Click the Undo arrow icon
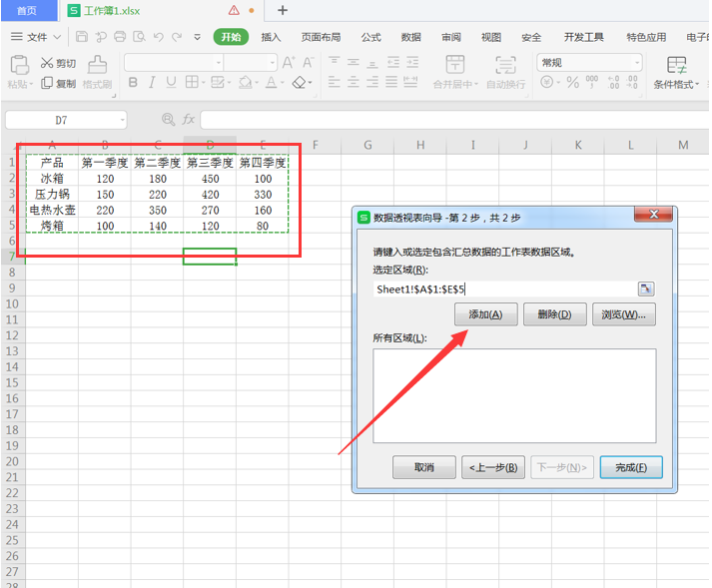The width and height of the screenshot is (712, 588). [x=158, y=37]
